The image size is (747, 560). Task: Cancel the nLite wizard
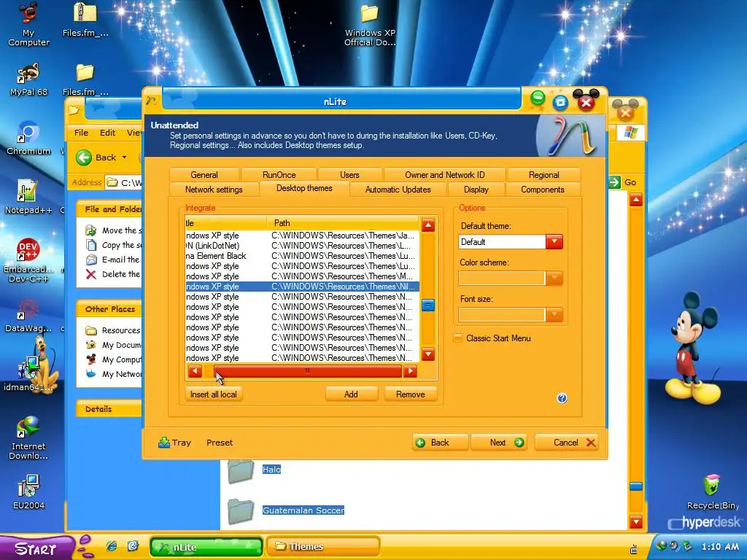[567, 443]
